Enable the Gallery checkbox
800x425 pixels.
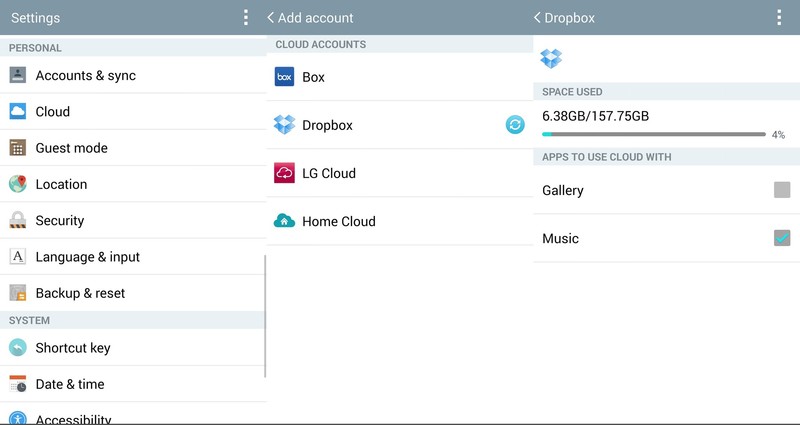(x=781, y=190)
